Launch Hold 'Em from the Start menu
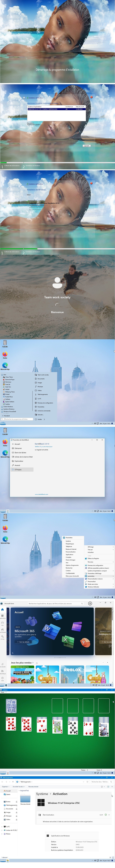This screenshot has height=868, width=115. (8, 387)
